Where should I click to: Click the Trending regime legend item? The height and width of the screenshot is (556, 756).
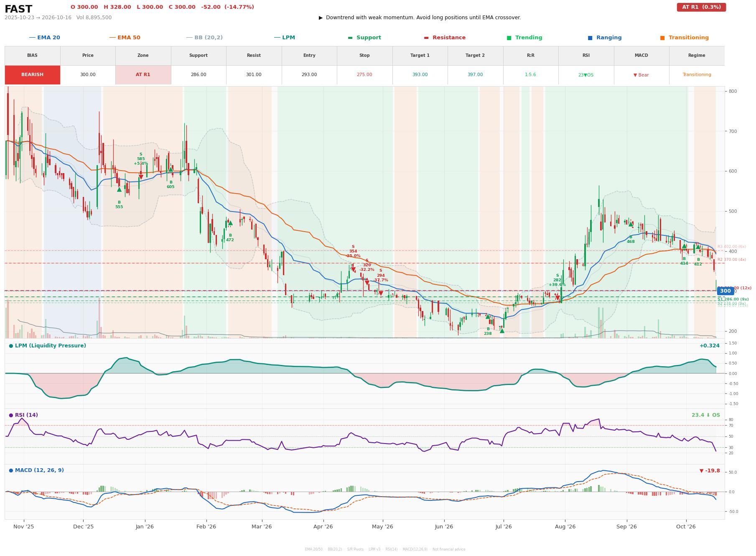(x=524, y=38)
